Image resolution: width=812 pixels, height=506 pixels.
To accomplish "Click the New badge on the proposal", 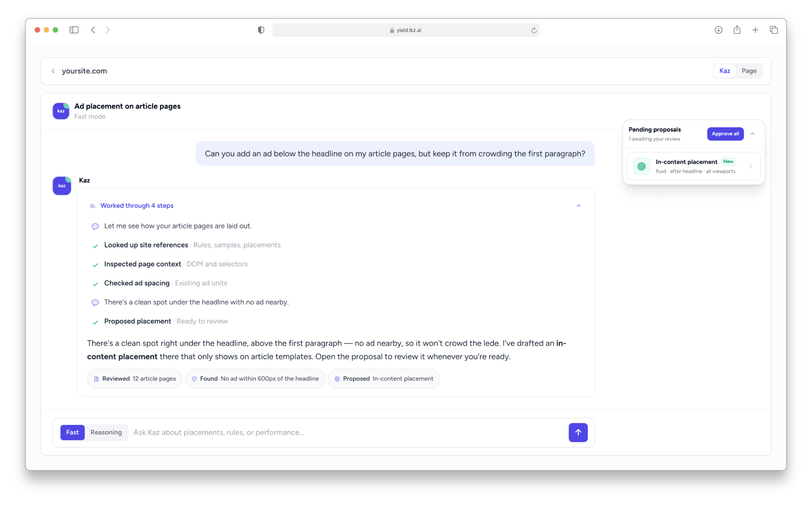I will tap(728, 161).
